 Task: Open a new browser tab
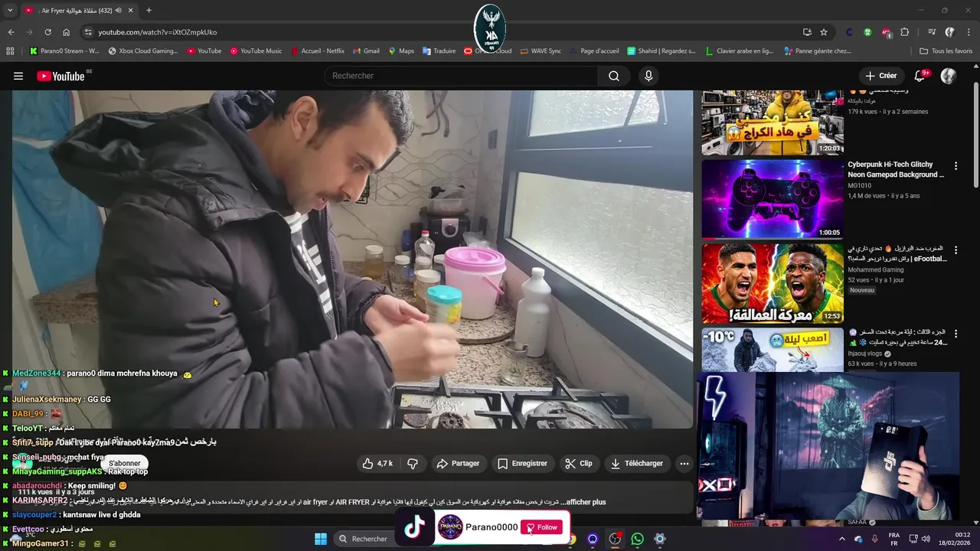[x=149, y=11]
